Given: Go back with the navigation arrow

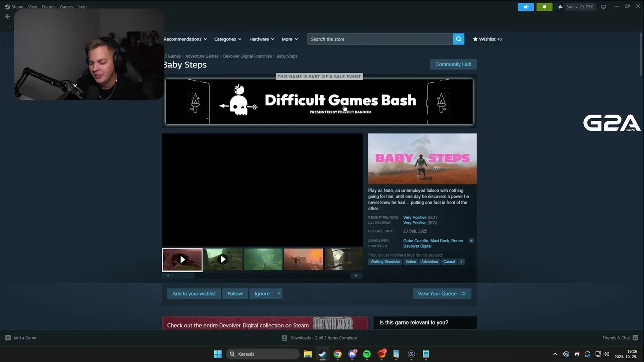Looking at the screenshot, I should [x=7, y=16].
